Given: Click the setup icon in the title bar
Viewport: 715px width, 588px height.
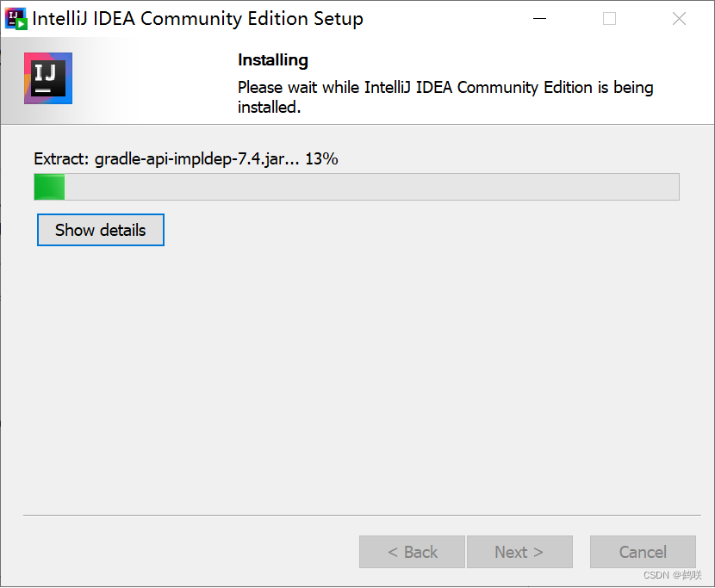Looking at the screenshot, I should pos(16,18).
